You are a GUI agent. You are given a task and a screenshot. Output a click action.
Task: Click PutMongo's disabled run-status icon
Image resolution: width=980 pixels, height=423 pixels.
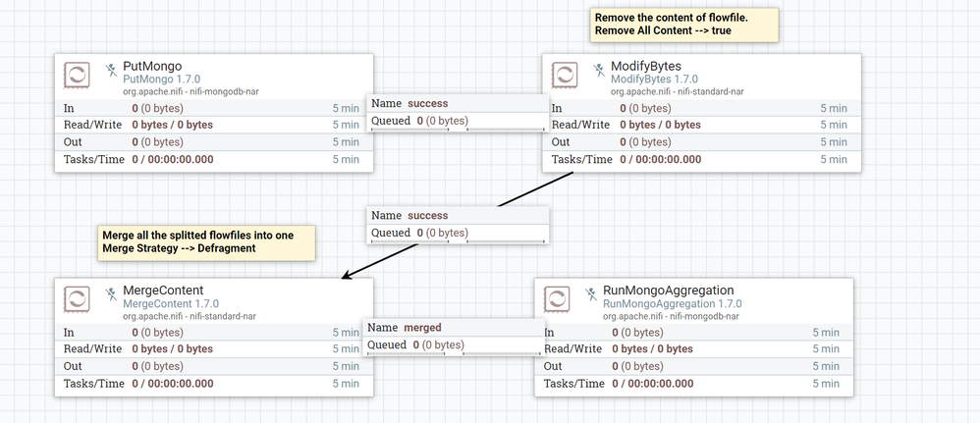tap(111, 70)
